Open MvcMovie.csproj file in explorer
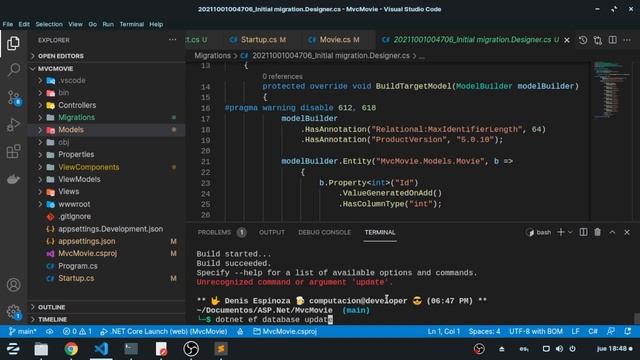The image size is (640, 360). point(106,253)
